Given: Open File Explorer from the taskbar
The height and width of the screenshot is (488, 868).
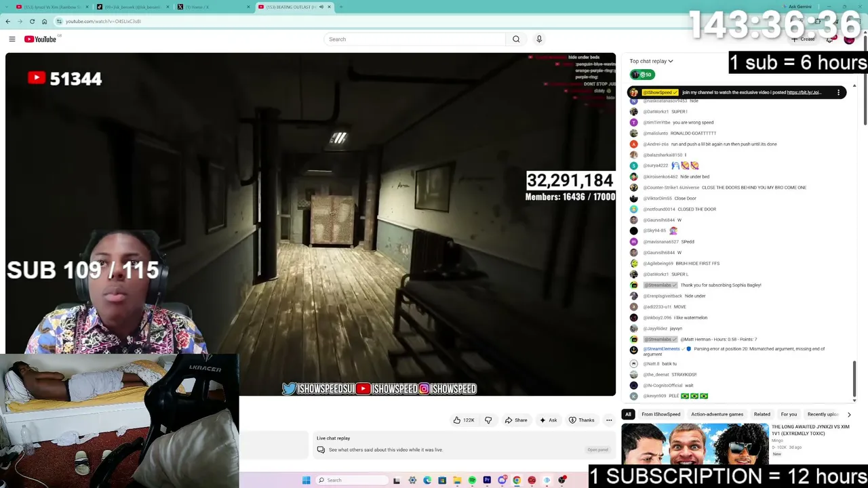Looking at the screenshot, I should point(457,480).
